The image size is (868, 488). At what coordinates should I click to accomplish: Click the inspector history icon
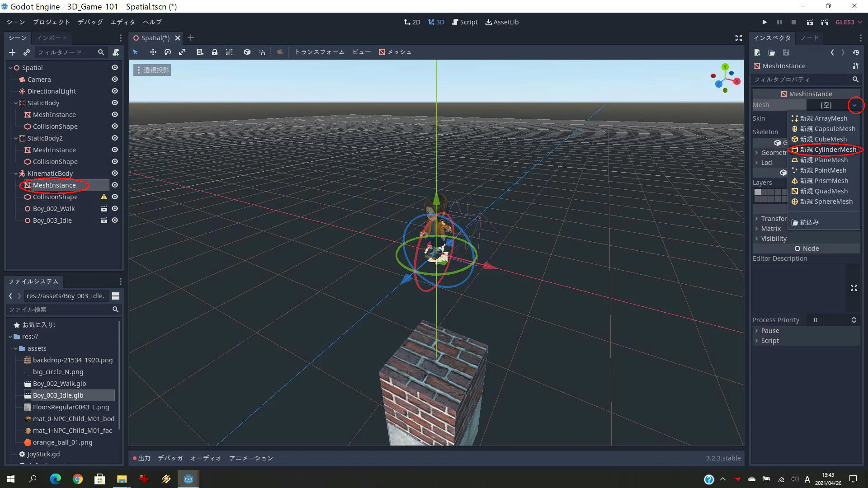pyautogui.click(x=856, y=52)
